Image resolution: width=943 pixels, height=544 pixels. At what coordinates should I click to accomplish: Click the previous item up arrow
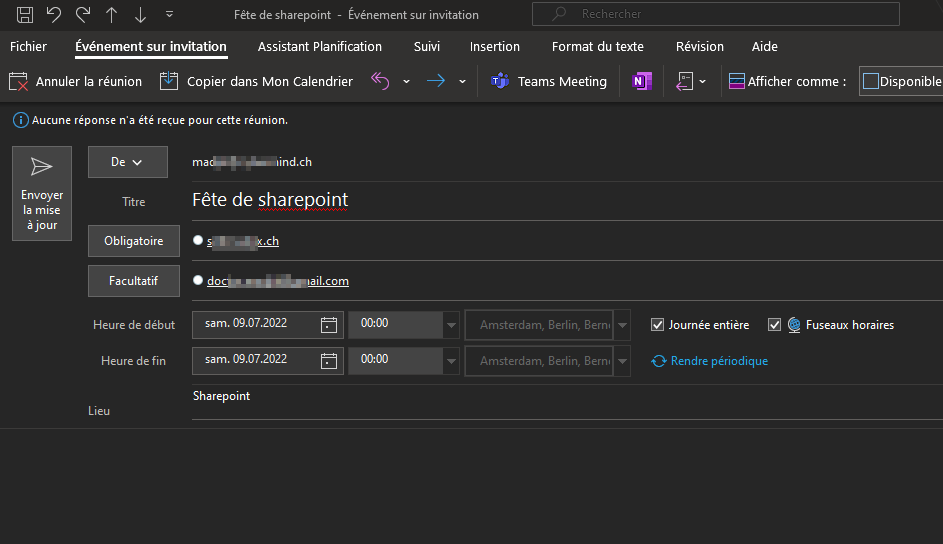pyautogui.click(x=111, y=15)
